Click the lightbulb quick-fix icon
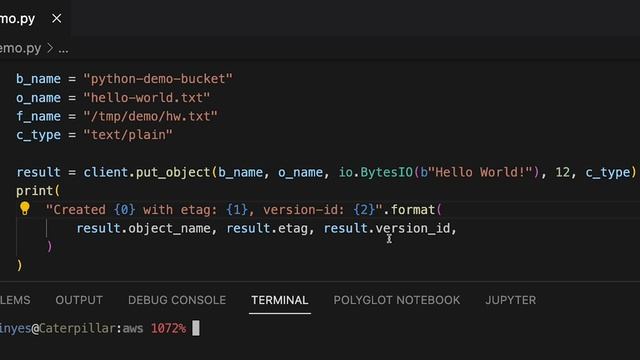The height and width of the screenshot is (360, 640). pos(25,208)
